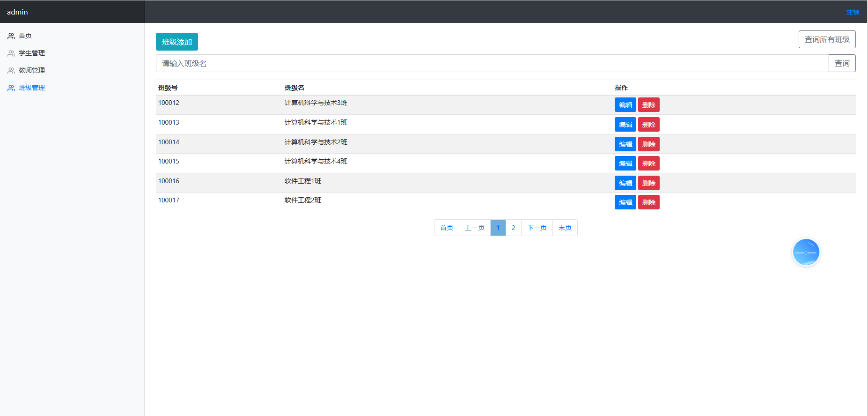
Task: Click class name 软件工程1班
Action: [303, 181]
